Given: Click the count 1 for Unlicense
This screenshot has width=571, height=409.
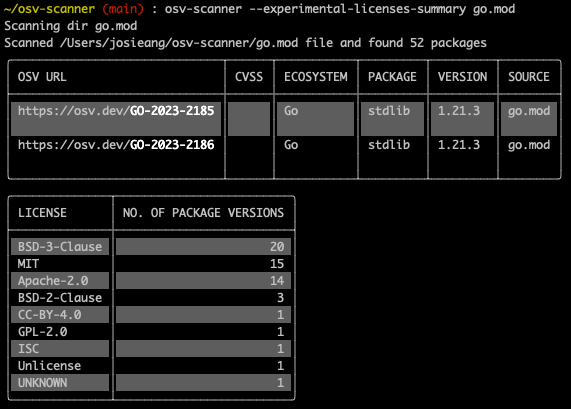Looking at the screenshot, I should pyautogui.click(x=280, y=366).
